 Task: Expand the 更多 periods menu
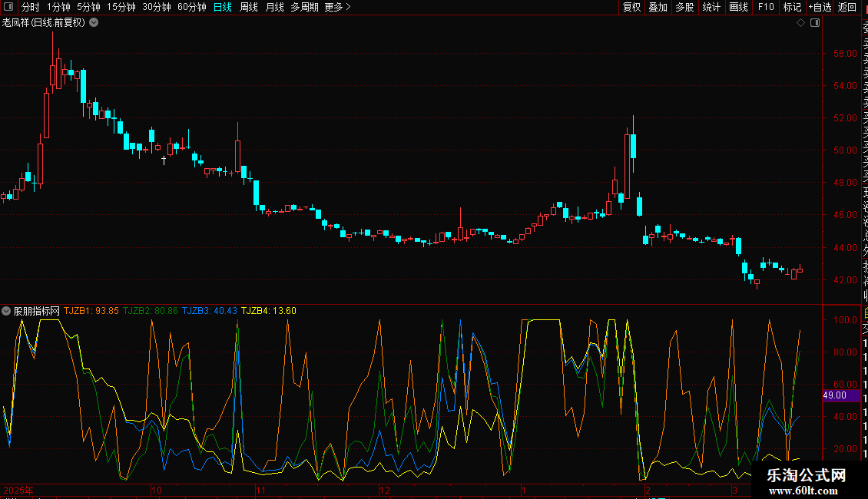click(337, 7)
